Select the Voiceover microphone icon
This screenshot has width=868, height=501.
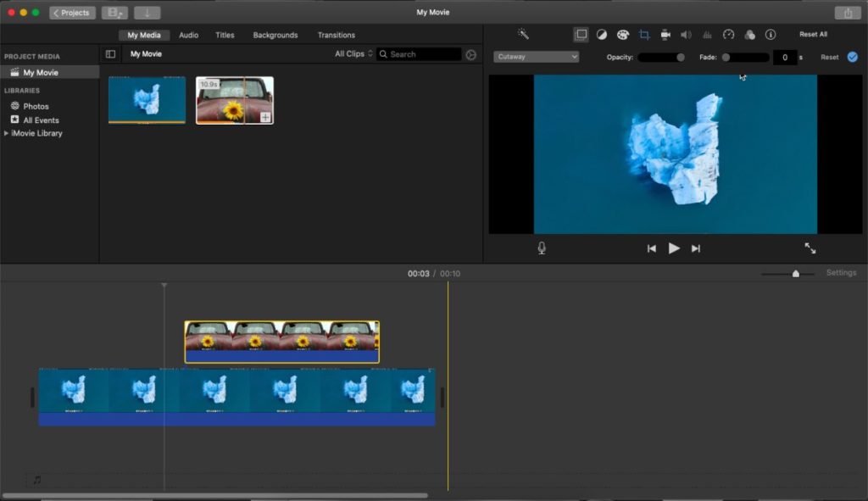[x=541, y=248]
